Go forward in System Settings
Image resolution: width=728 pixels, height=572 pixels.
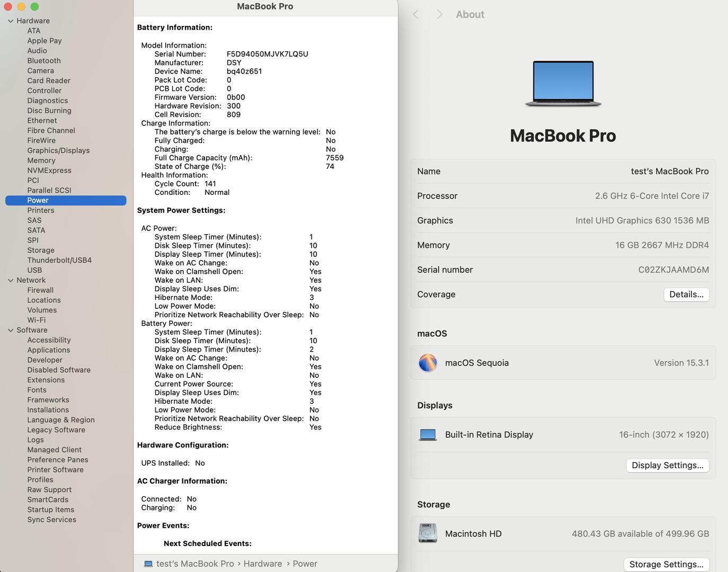[x=439, y=14]
